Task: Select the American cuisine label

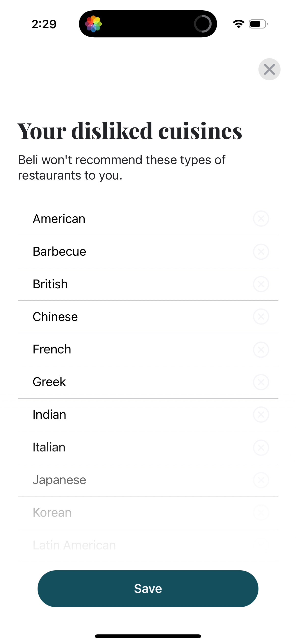Action: point(59,219)
